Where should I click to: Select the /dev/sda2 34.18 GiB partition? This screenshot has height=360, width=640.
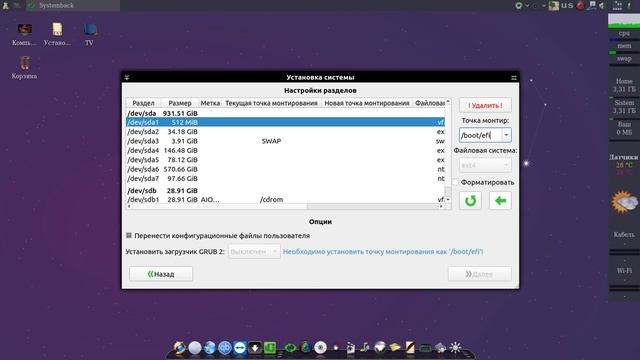pos(285,131)
